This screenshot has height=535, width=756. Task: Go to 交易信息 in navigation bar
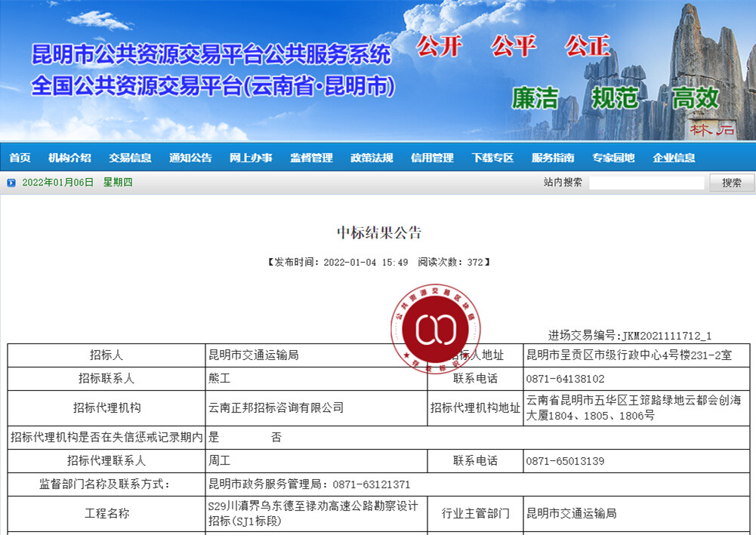(130, 158)
